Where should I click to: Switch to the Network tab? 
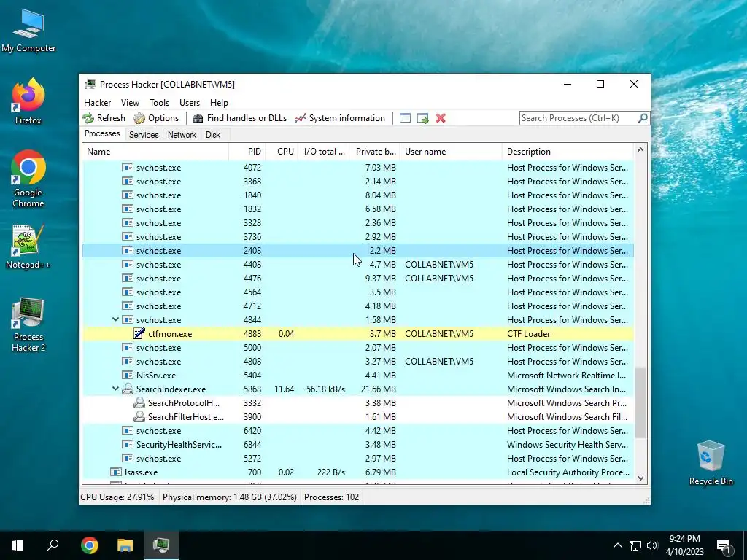pos(182,135)
